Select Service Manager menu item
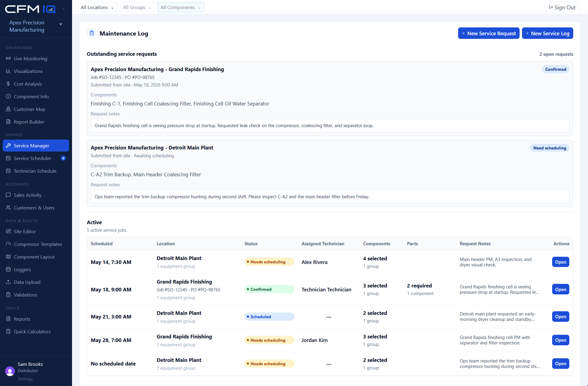 click(x=36, y=146)
